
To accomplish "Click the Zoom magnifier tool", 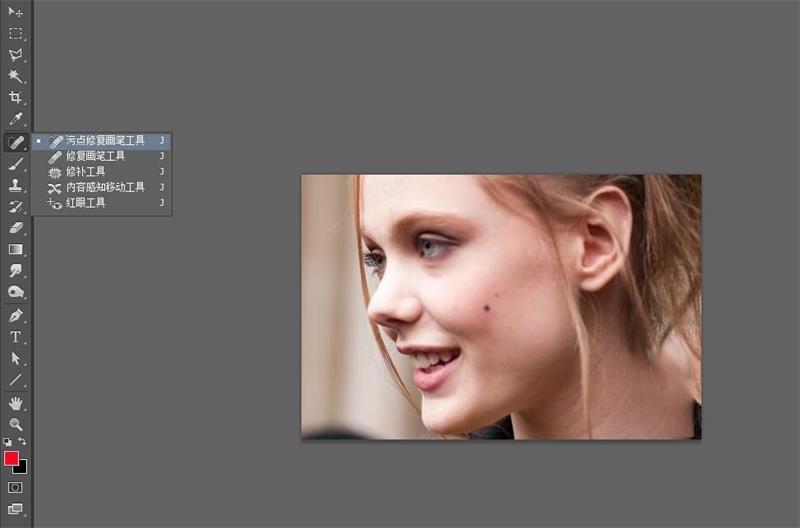I will 15,424.
